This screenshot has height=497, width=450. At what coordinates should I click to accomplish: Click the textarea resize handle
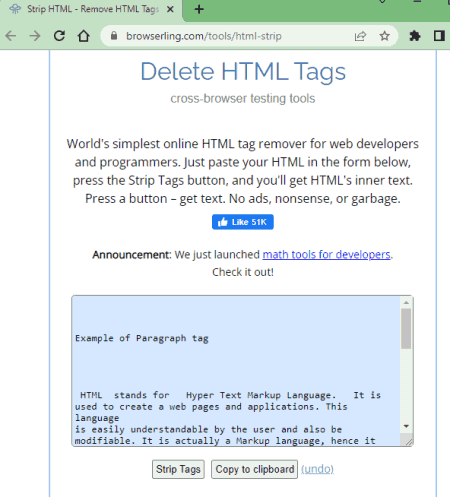(x=408, y=441)
